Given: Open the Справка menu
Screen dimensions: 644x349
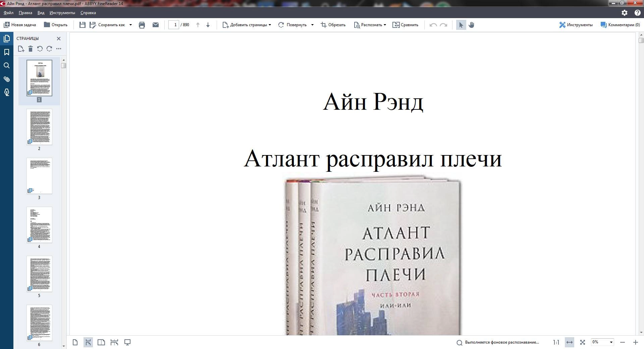Looking at the screenshot, I should point(88,13).
